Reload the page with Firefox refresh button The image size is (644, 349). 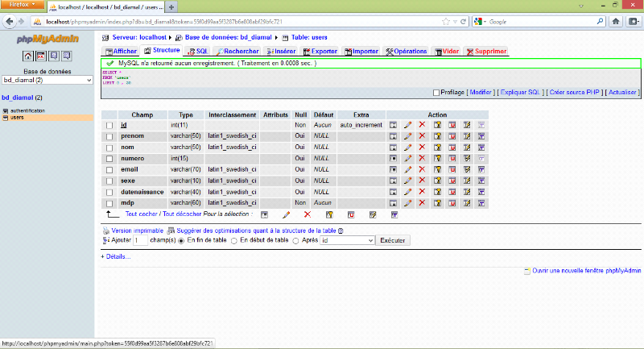[461, 20]
